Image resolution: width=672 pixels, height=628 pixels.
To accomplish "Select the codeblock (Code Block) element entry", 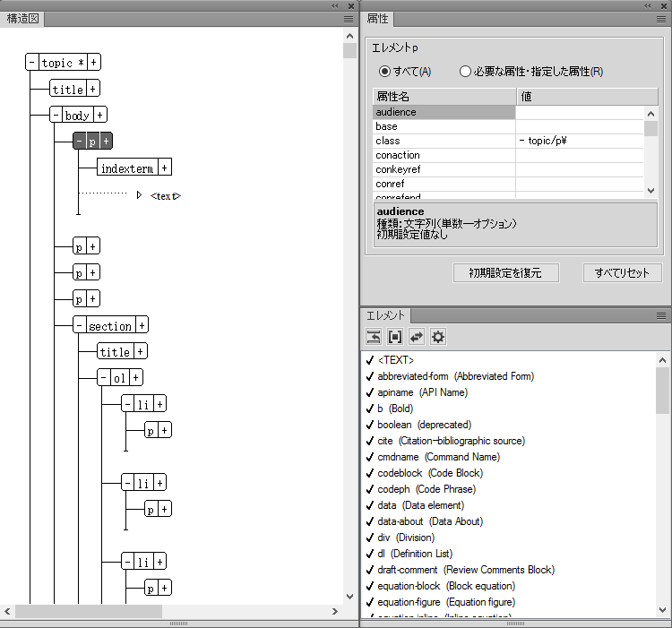I will point(430,473).
